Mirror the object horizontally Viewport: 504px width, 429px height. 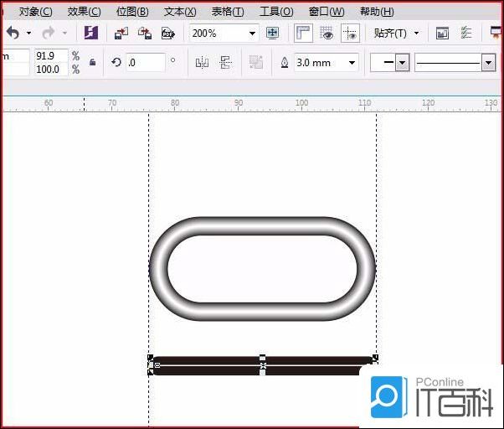pos(202,63)
